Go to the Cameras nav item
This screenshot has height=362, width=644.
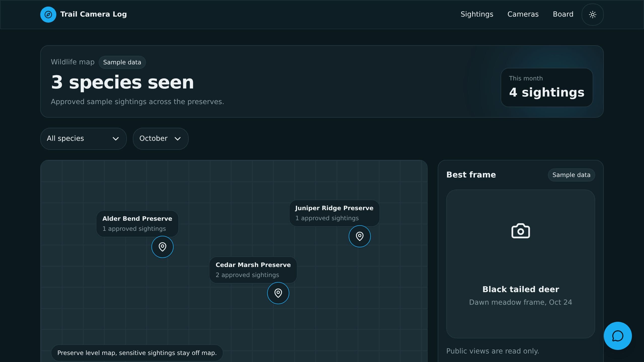tap(523, 14)
